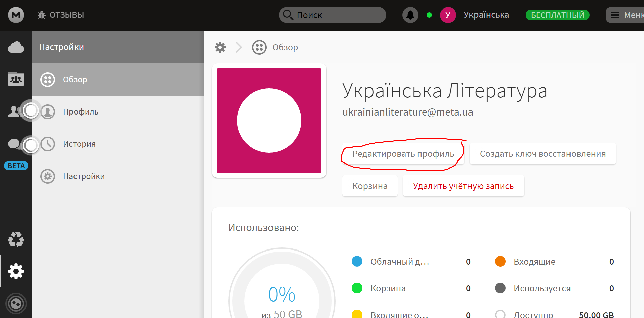The height and width of the screenshot is (318, 644).
Task: Open the settings gear icon in sidebar
Action: [16, 271]
